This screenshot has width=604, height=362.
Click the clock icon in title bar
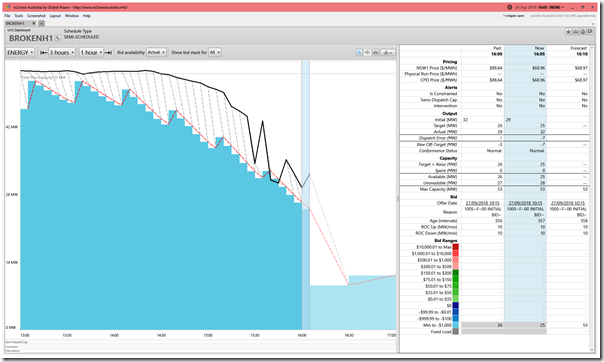[510, 7]
